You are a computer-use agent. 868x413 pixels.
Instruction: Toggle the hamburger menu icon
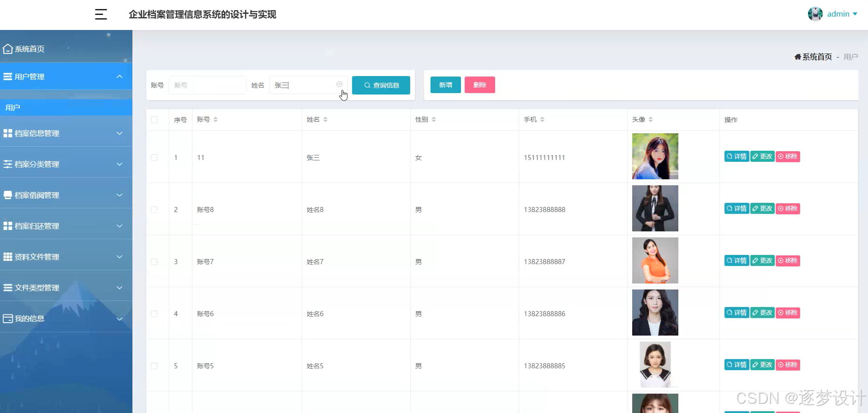point(101,14)
